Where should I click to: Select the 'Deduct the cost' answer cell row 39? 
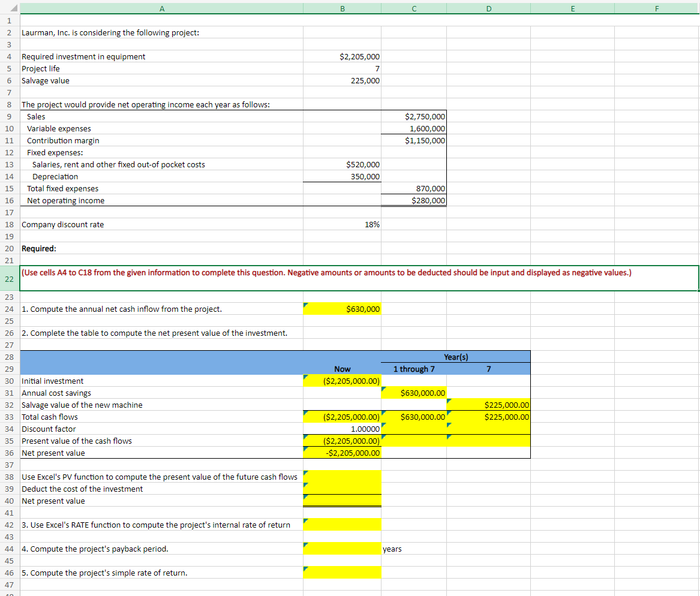[x=342, y=489]
